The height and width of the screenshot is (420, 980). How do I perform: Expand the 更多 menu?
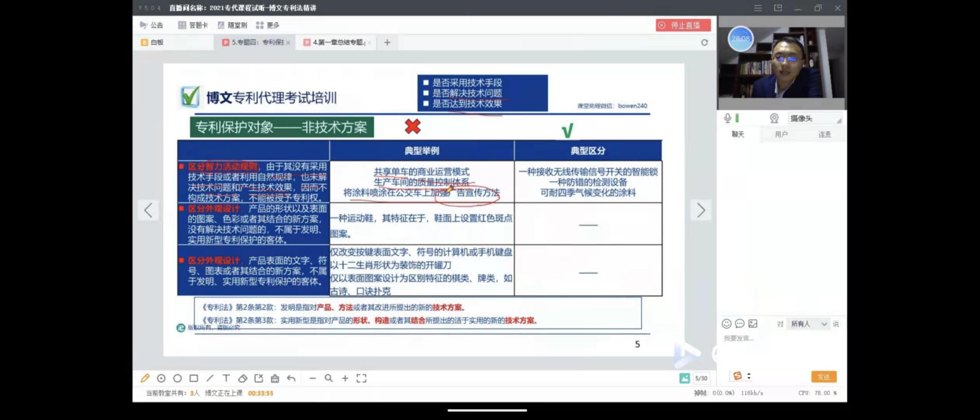[x=268, y=25]
